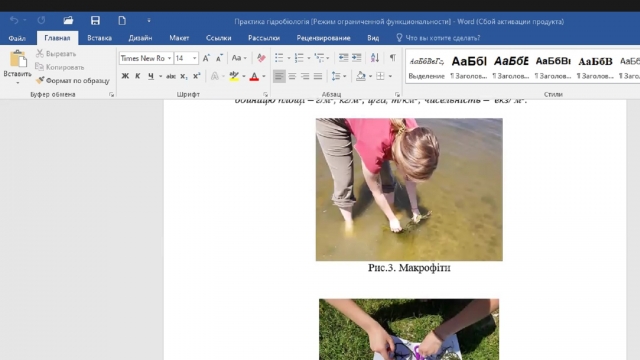Decrease font size with the A-down icon
Viewport: 640px width, 360px height.
pyautogui.click(x=219, y=58)
